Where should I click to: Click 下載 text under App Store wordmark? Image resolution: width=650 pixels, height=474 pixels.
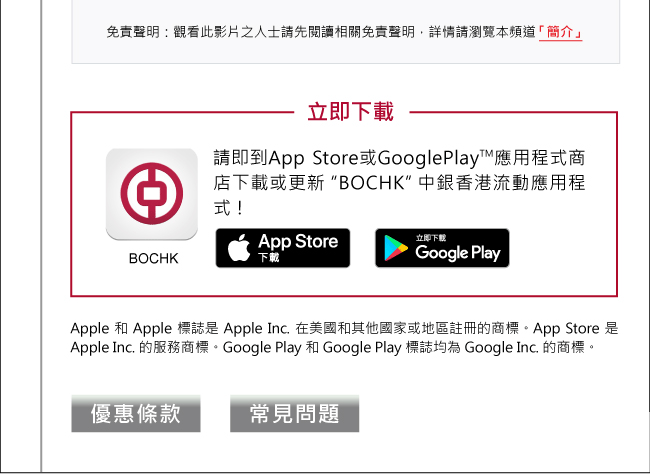click(269, 258)
